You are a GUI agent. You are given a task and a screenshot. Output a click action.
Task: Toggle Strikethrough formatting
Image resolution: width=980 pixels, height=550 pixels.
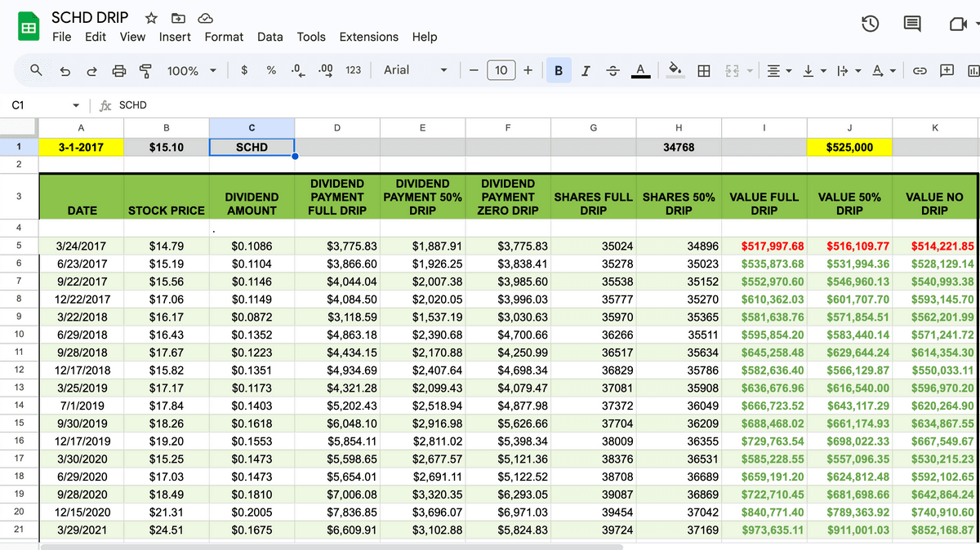pos(612,71)
